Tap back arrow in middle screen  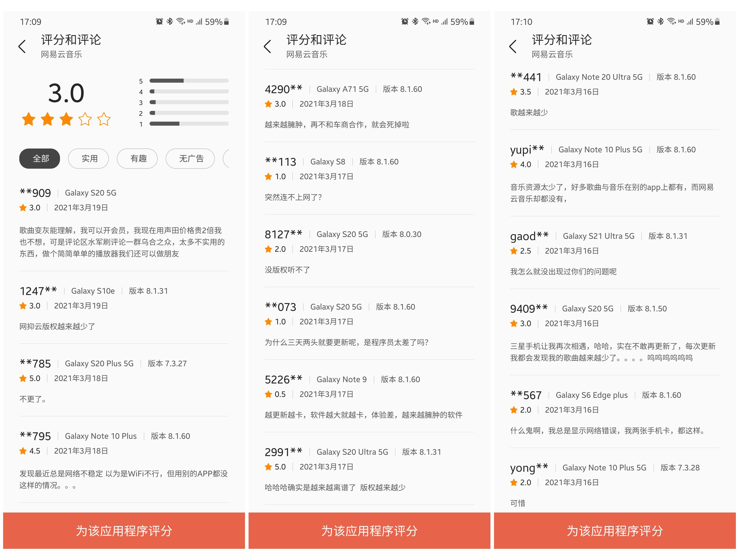pos(267,46)
